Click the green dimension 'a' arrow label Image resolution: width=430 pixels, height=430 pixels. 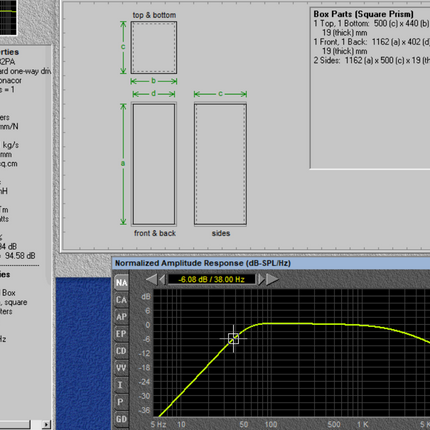point(123,163)
